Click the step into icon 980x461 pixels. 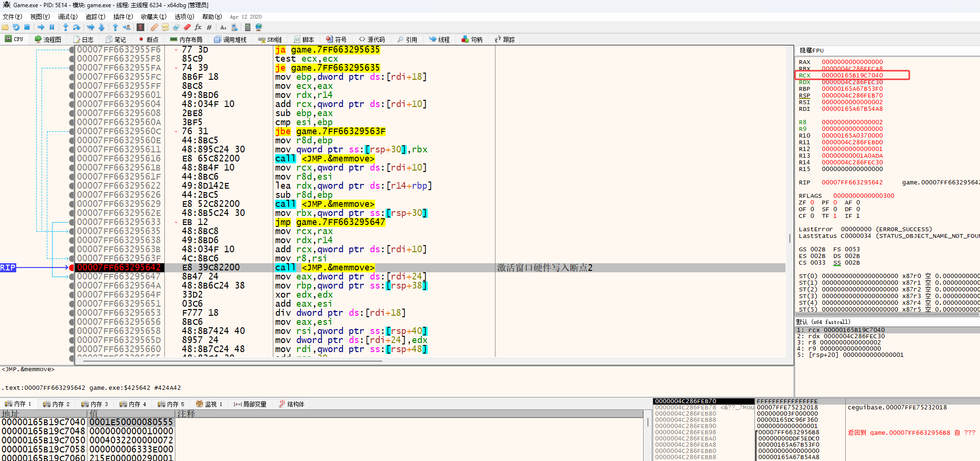(65, 27)
